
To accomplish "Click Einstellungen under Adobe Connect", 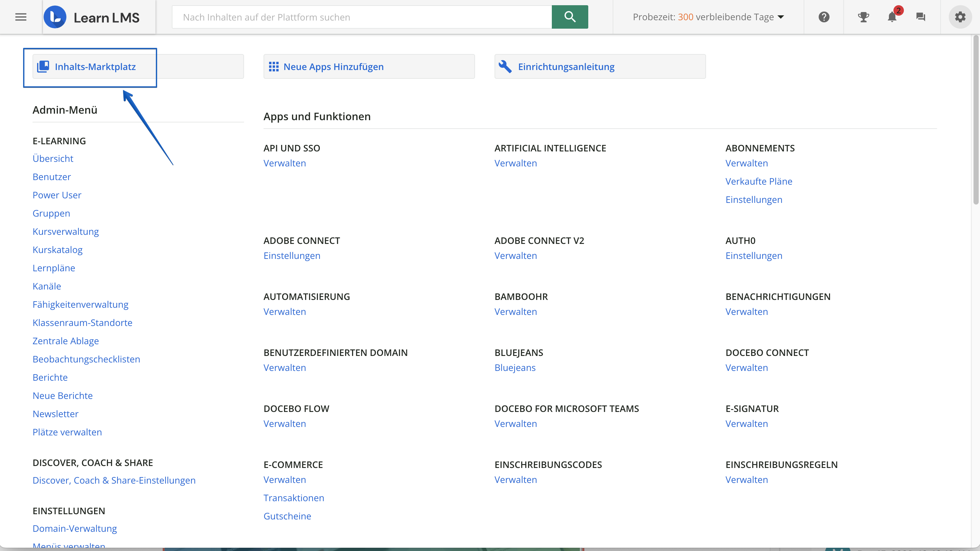I will pyautogui.click(x=292, y=256).
